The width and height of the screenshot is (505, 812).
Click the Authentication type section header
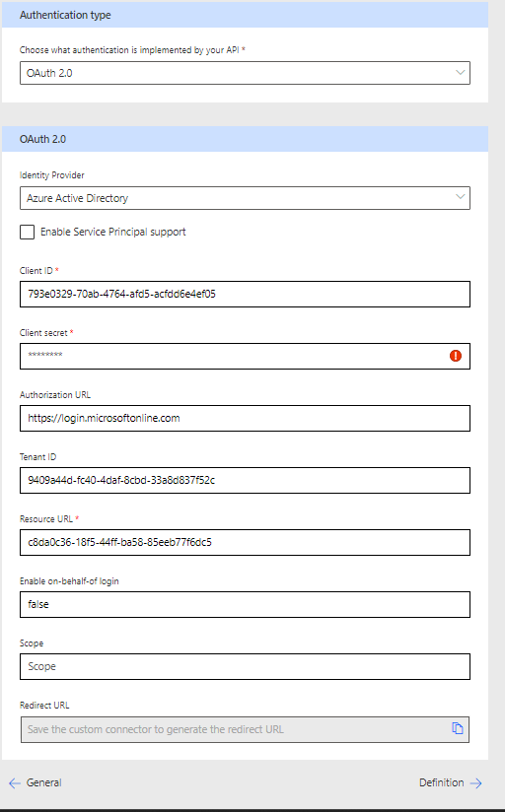click(x=245, y=15)
